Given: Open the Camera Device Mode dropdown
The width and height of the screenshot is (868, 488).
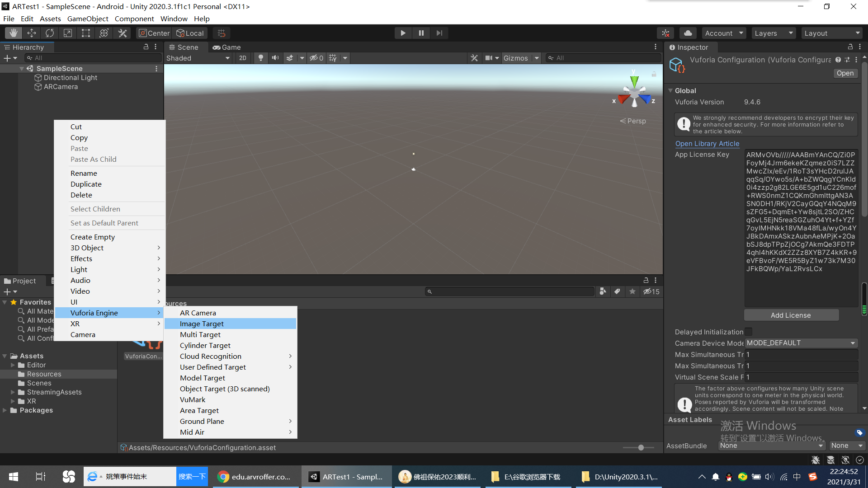Looking at the screenshot, I should click(801, 343).
